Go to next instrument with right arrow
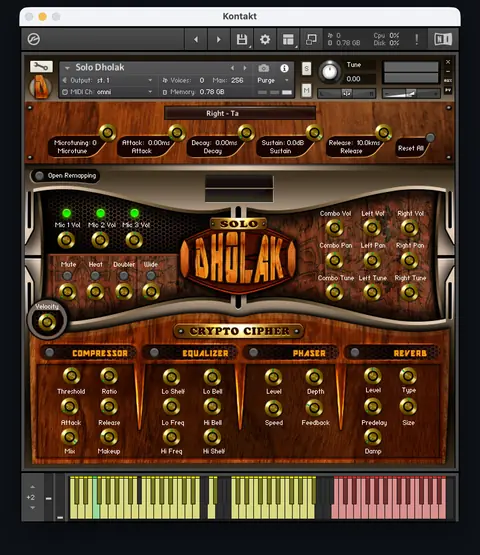480x555 pixels. [218, 40]
